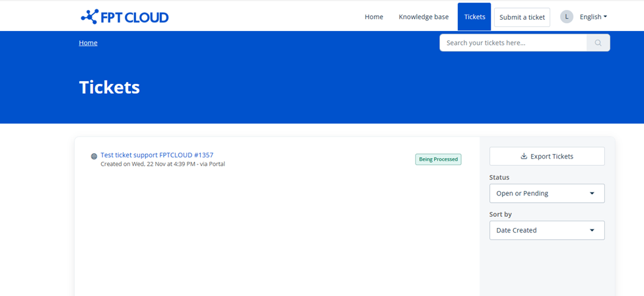
Task: Click the Home breadcrumb link
Action: pyautogui.click(x=88, y=43)
